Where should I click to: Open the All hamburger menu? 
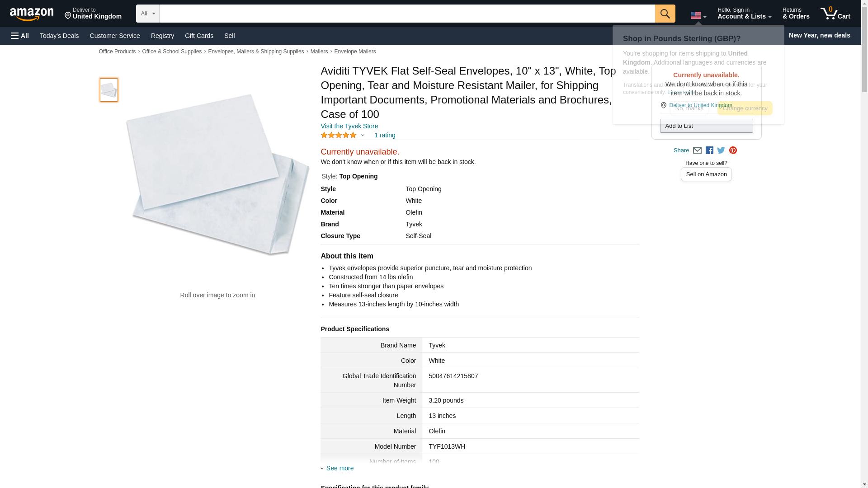[20, 36]
